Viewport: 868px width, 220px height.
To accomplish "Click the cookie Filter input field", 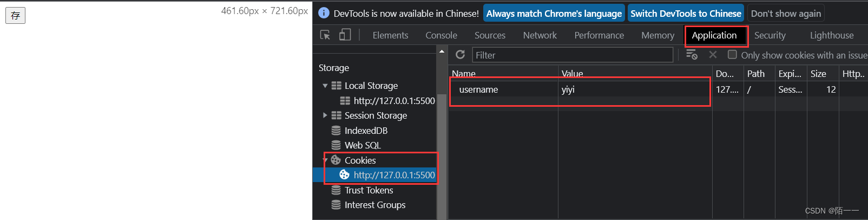I will (x=573, y=55).
